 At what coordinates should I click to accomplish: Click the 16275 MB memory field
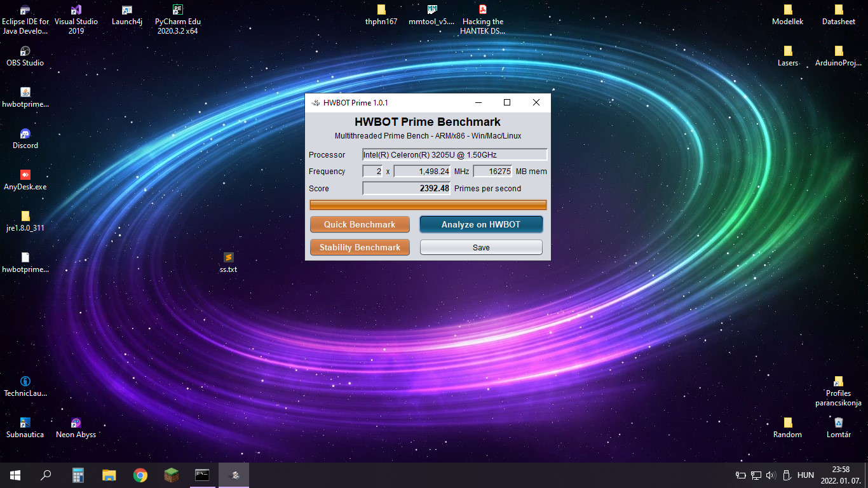tap(492, 172)
